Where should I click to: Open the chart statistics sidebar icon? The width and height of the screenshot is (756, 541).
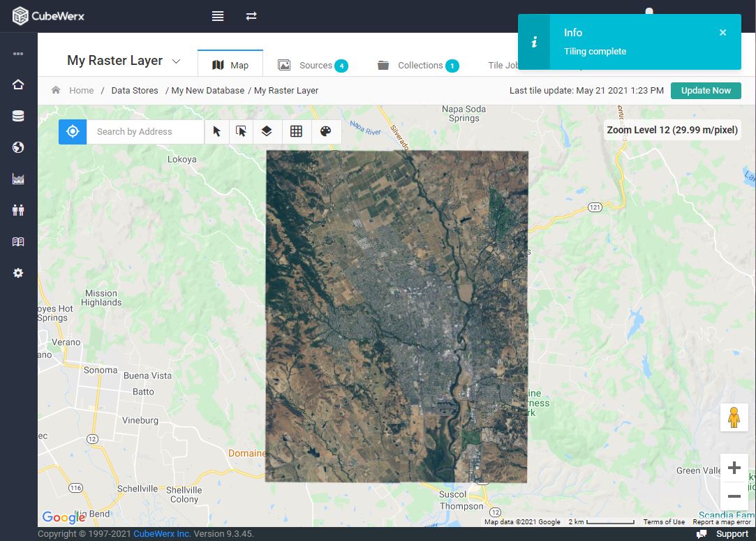pyautogui.click(x=18, y=179)
